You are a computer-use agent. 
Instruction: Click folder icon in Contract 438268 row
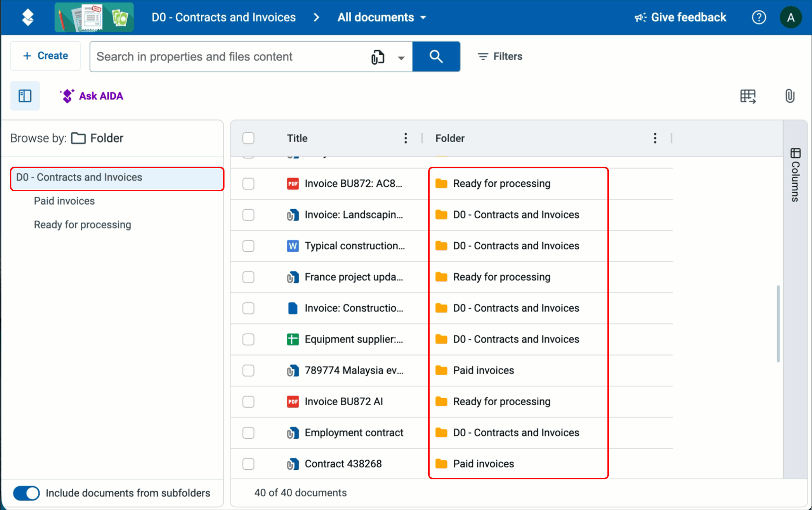tap(441, 464)
